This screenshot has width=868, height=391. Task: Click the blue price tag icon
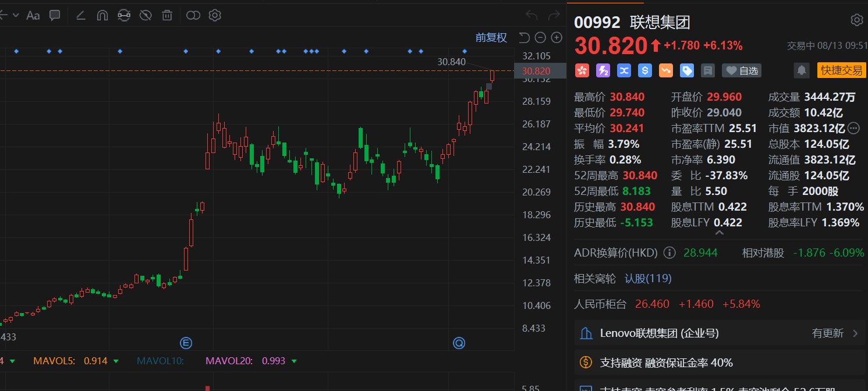(686, 70)
